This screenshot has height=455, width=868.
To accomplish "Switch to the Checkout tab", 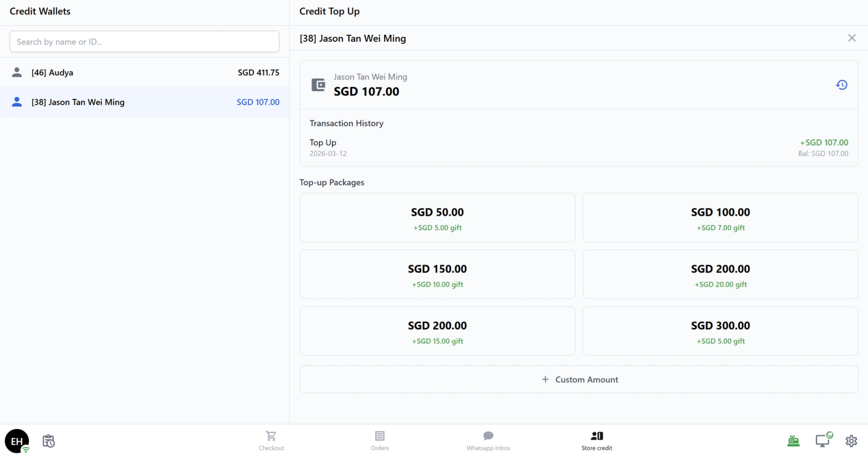I will [x=271, y=441].
